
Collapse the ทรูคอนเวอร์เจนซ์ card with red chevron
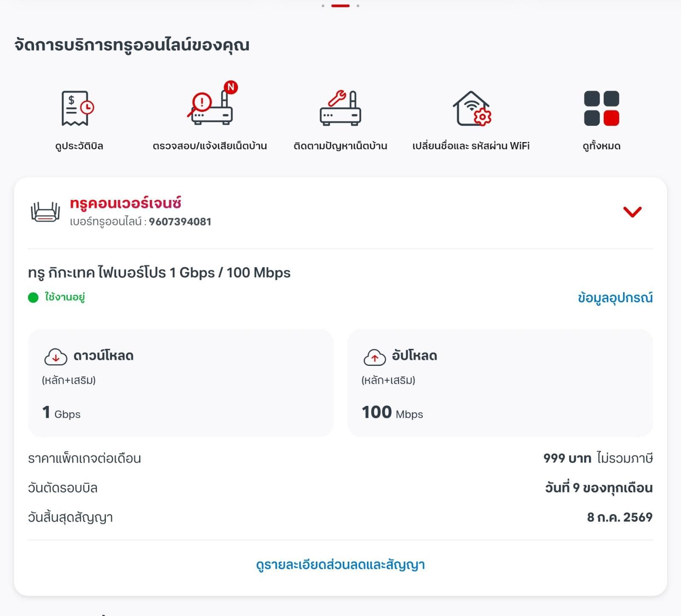tap(632, 211)
